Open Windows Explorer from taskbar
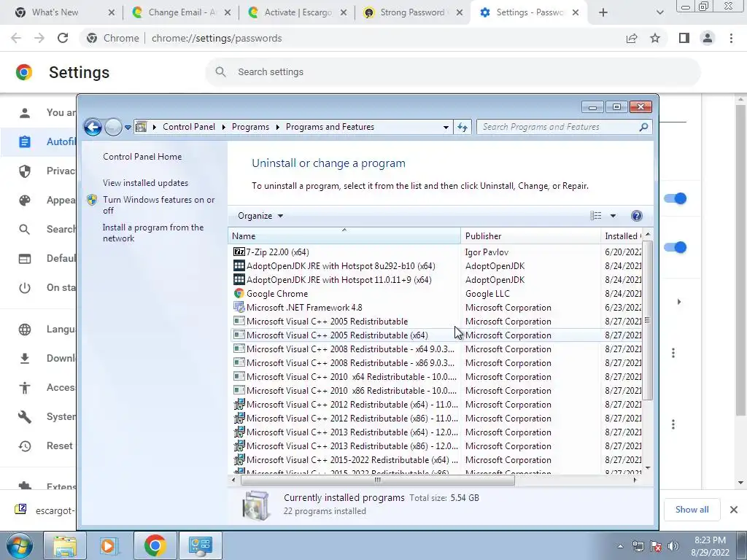747x560 pixels. pos(65,545)
